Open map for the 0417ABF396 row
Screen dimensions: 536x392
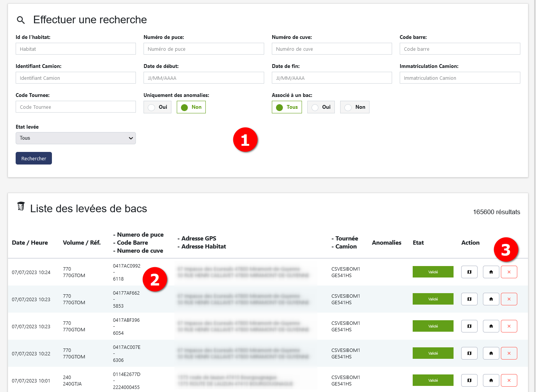click(469, 326)
